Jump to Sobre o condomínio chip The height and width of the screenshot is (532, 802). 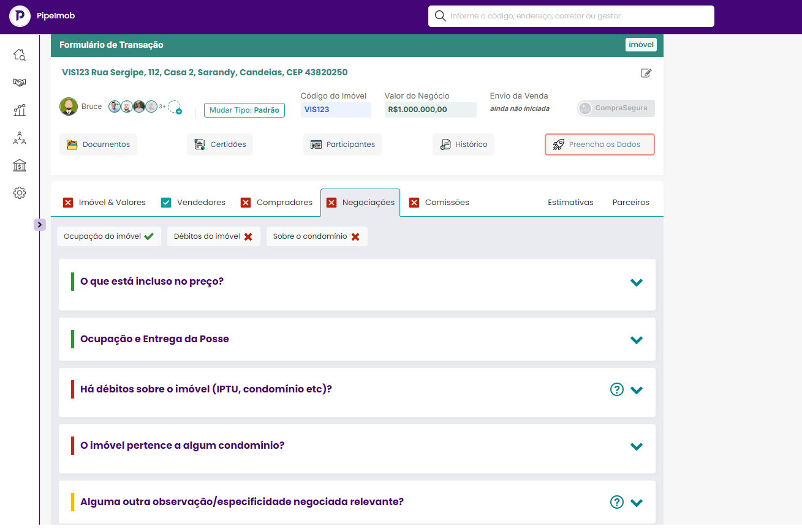(317, 236)
